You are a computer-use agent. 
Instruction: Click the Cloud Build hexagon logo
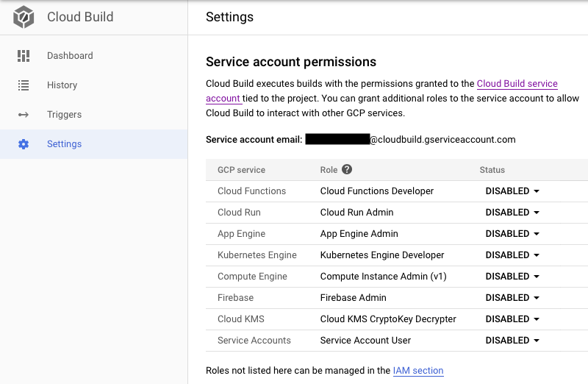coord(24,17)
